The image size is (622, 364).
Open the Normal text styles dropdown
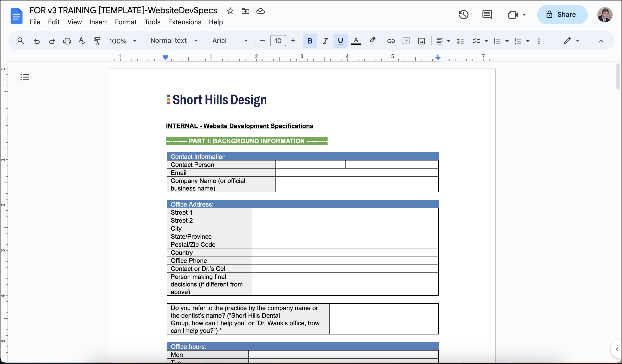click(174, 41)
